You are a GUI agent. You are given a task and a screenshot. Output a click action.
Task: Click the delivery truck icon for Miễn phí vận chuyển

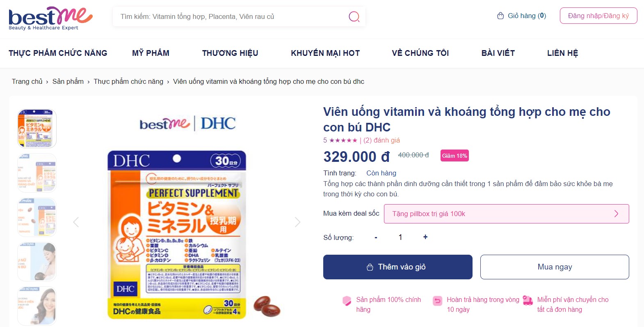tap(526, 300)
